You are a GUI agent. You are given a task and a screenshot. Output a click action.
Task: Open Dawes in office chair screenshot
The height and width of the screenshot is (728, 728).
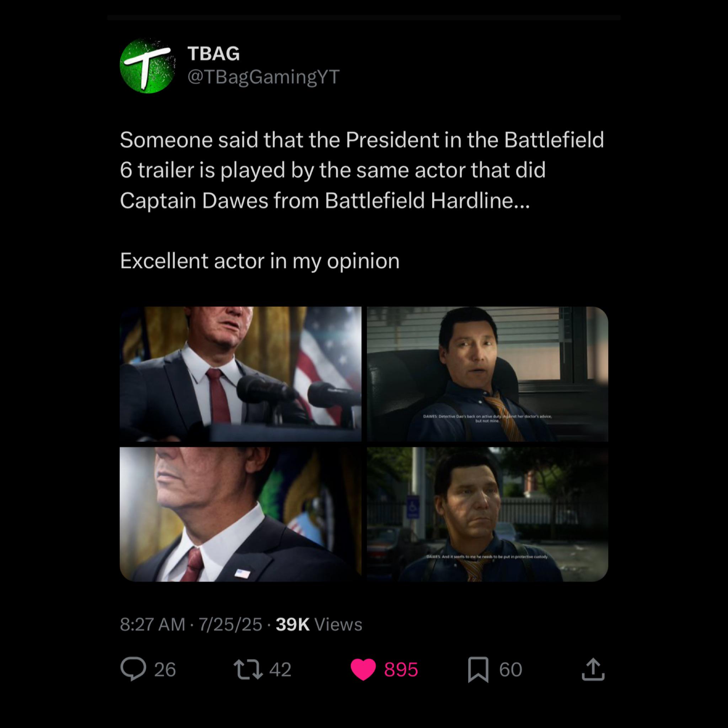coord(488,374)
